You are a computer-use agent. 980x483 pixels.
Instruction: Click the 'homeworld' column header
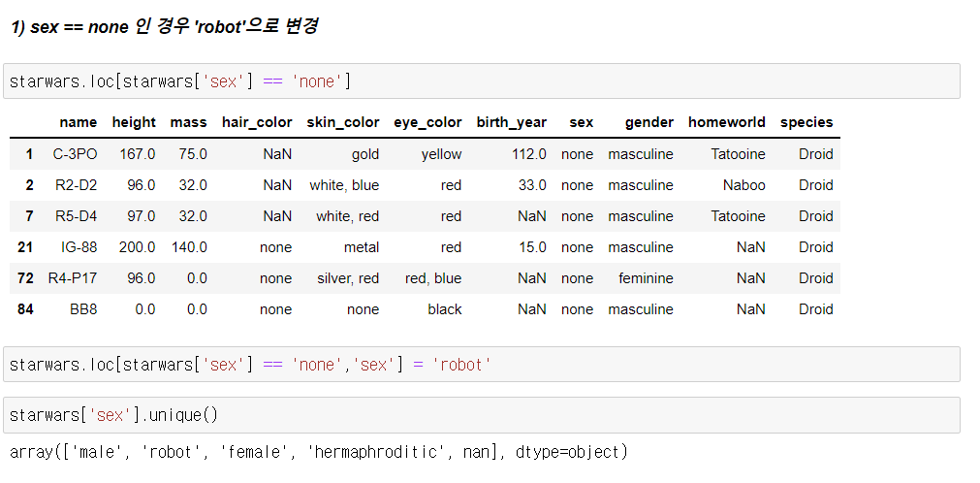click(x=727, y=122)
